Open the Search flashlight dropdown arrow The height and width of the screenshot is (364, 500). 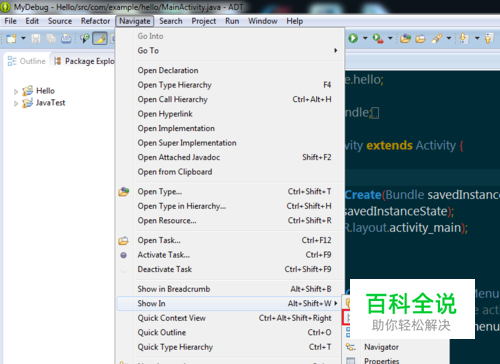click(x=449, y=38)
